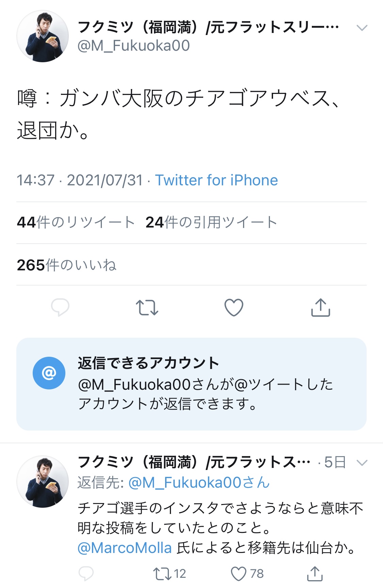
Task: Expand options chevron on the reply tweet
Action: 362,463
